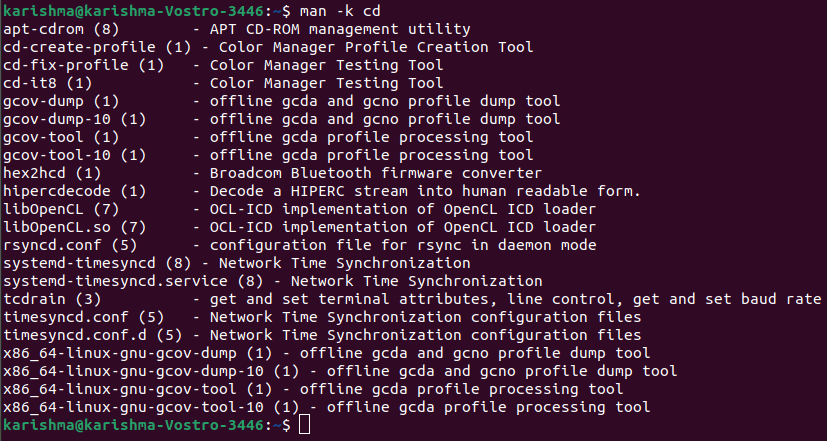Click the 'apt-cdrom (8)' entry
The width and height of the screenshot is (827, 441).
click(x=61, y=29)
